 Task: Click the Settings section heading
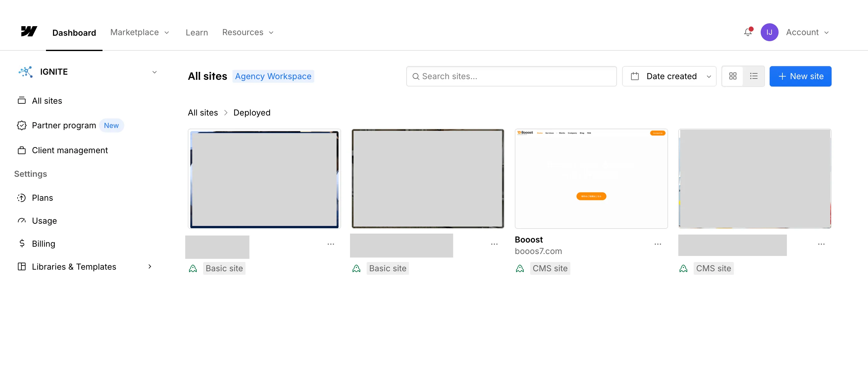click(x=30, y=174)
